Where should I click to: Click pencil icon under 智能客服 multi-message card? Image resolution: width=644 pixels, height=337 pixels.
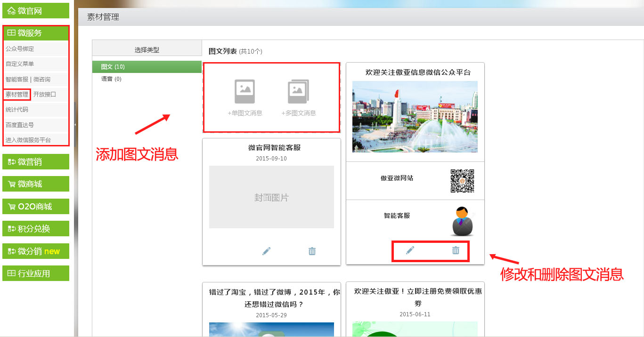click(x=410, y=250)
